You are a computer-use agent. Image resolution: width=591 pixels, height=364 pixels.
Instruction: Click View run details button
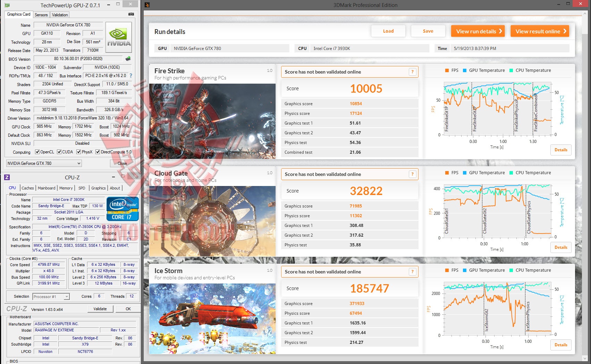[x=478, y=31]
